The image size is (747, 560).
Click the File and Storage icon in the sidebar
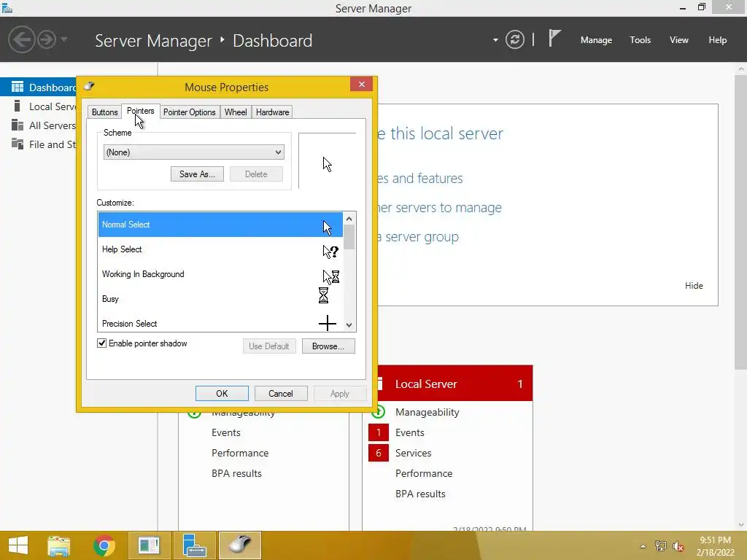click(18, 144)
